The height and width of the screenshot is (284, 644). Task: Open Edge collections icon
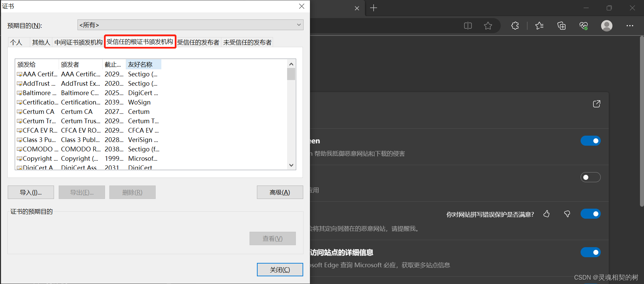click(x=561, y=26)
